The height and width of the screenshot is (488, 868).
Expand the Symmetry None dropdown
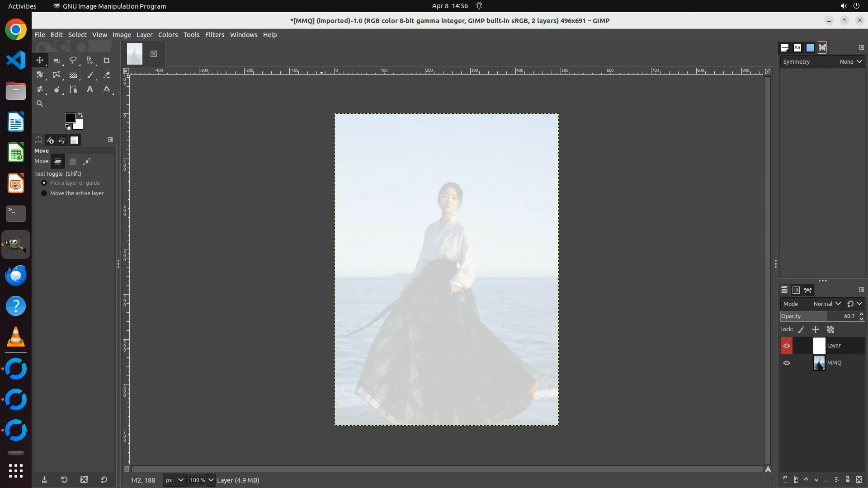point(850,62)
